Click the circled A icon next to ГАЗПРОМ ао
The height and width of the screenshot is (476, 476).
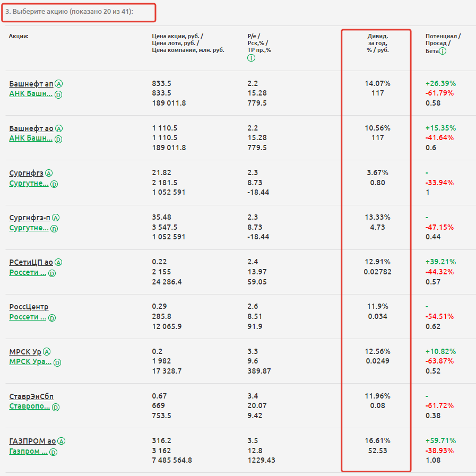[x=62, y=441]
